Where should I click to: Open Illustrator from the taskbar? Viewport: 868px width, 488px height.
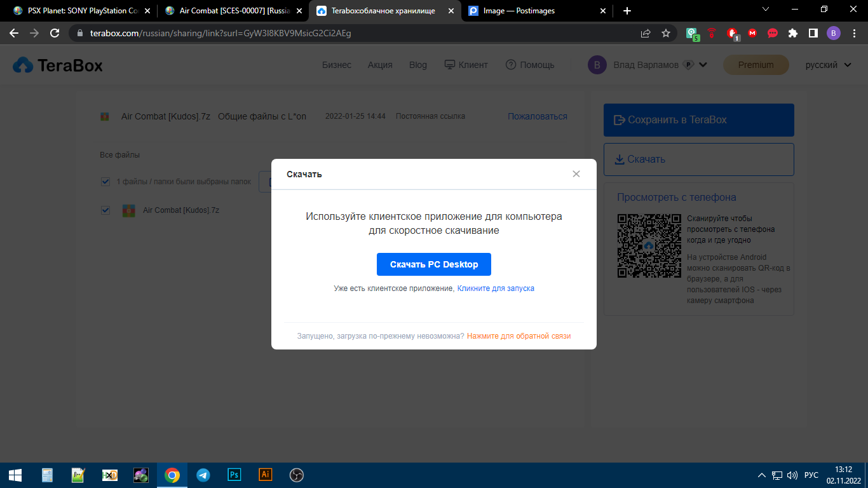[x=266, y=475]
